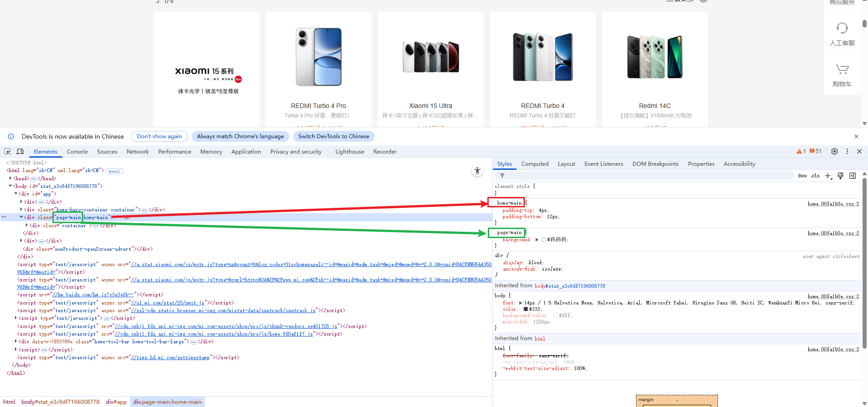Open the Performance tab
868x407 pixels.
(175, 152)
